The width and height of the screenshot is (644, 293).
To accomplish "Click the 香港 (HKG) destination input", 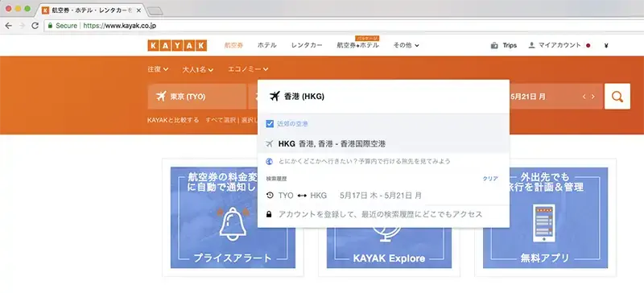I will 383,97.
